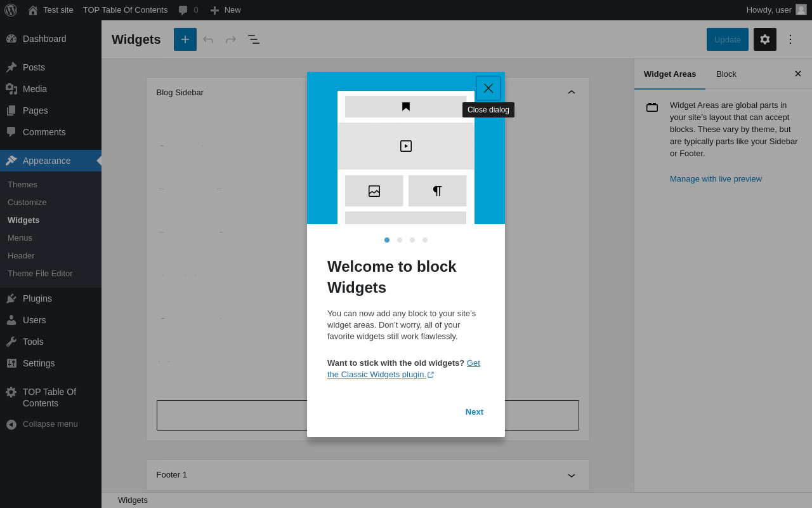The width and height of the screenshot is (812, 508).
Task: Open Manage with live preview link
Action: [716, 178]
